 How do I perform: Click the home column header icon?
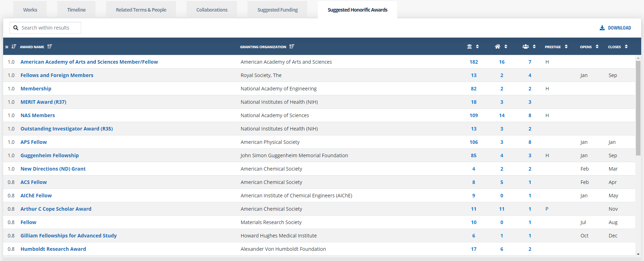[x=498, y=46]
